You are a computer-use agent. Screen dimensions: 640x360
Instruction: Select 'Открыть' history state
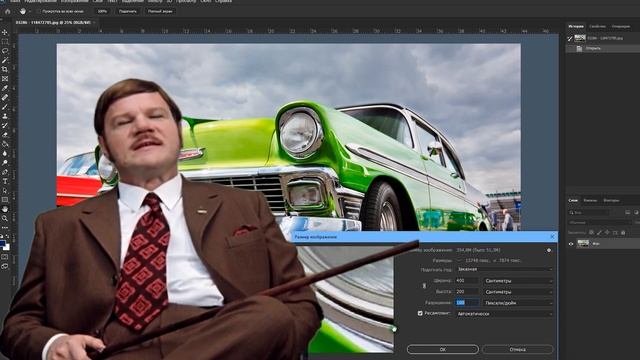click(603, 48)
